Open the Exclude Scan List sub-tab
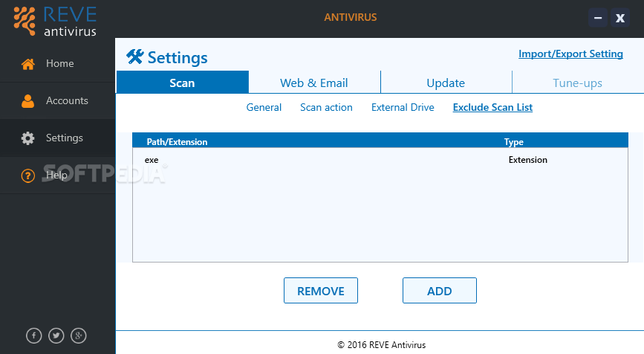Image resolution: width=644 pixels, height=354 pixels. tap(492, 107)
